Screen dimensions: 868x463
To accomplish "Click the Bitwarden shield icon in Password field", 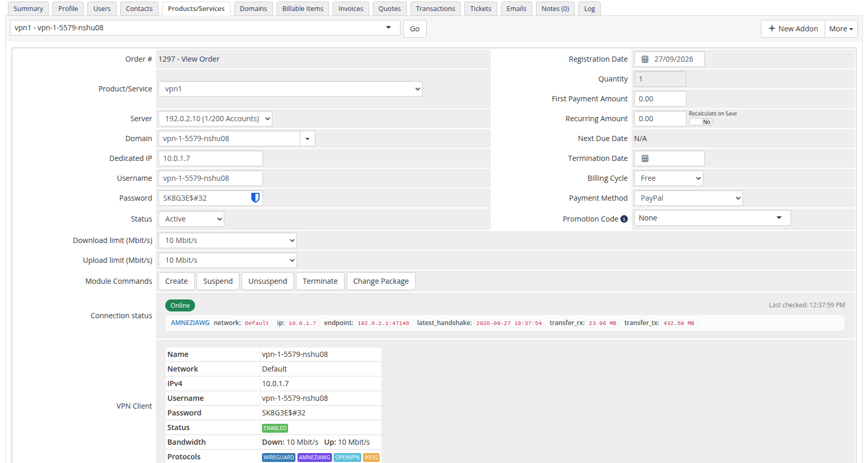I will pos(255,198).
